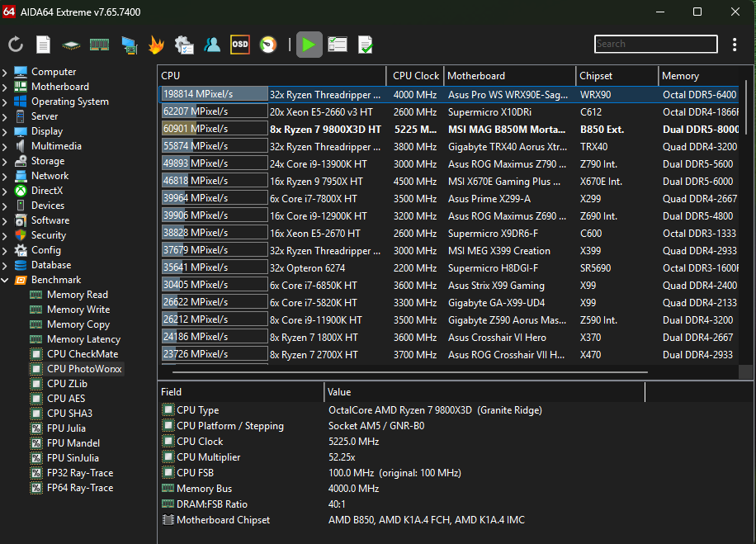Select DirectX in the sidebar
Screen dimensions: 756x544
(47, 191)
